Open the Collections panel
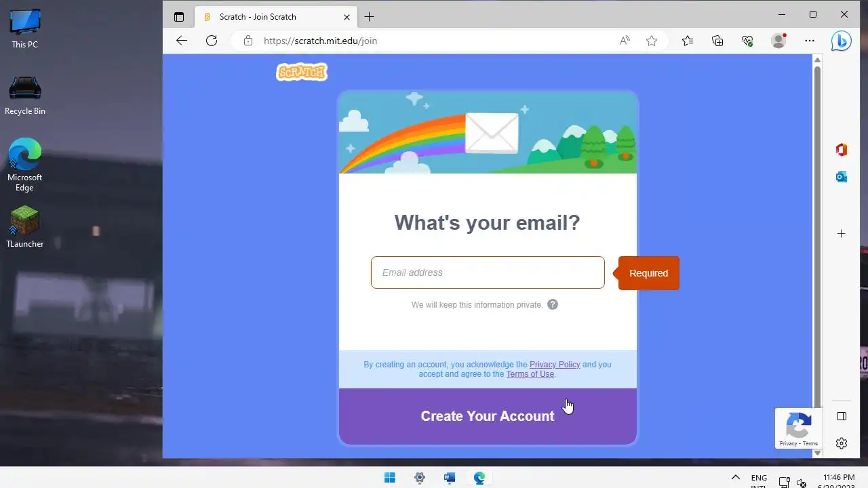Image resolution: width=868 pixels, height=488 pixels. 717,41
